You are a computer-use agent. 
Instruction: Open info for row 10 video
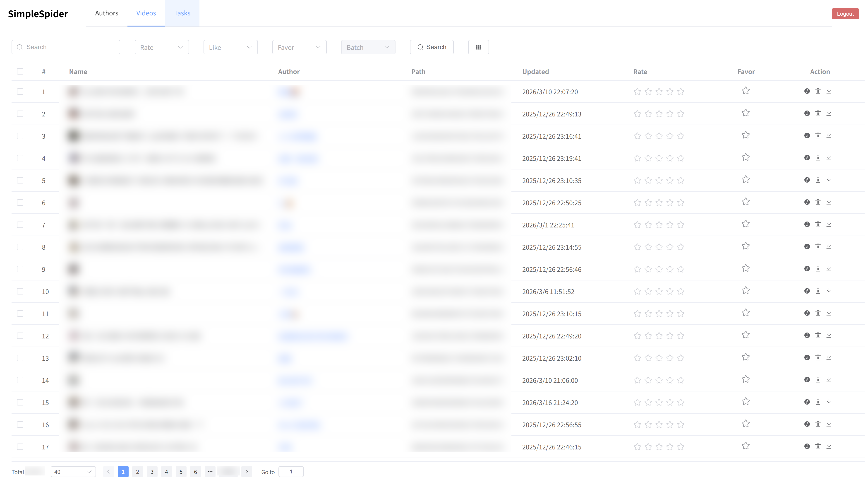click(x=807, y=291)
